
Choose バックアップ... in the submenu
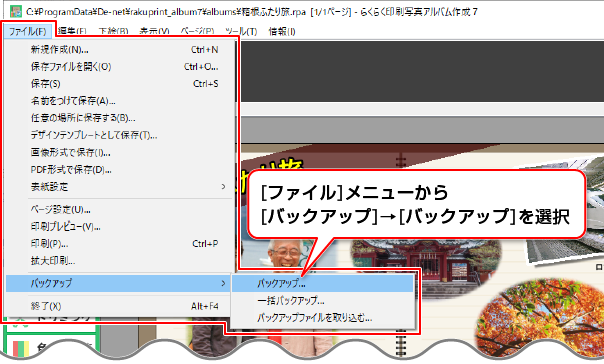click(x=323, y=283)
